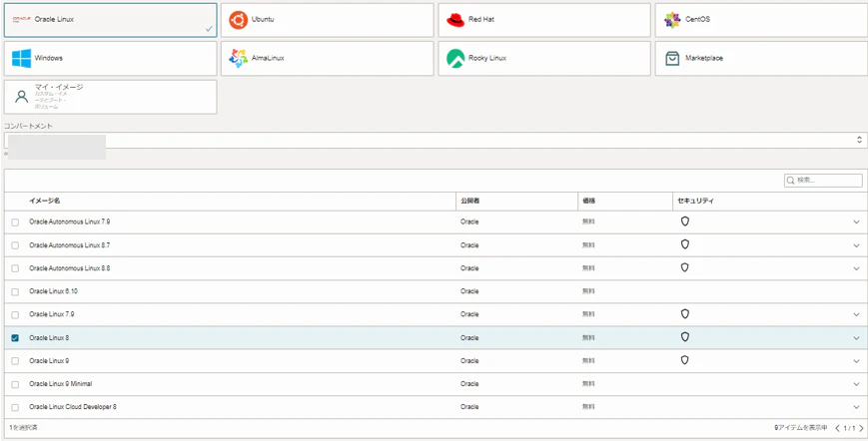Viewport: 868px width, 441px height.
Task: Select the CentOS image tile
Action: point(761,20)
